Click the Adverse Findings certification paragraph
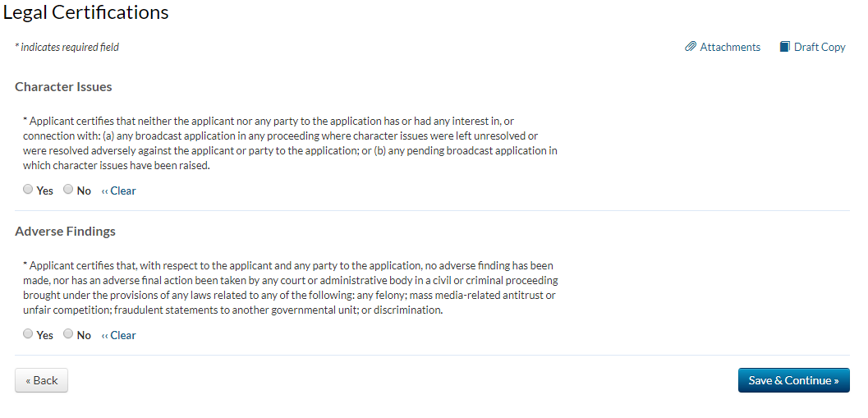Screen dimensions: 868x418 (x=290, y=287)
